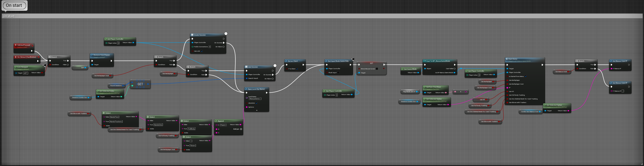Toggle the Use LAN checkbox
Image resolution: width=644 pixels, height=166 pixels.
(x=202, y=51)
